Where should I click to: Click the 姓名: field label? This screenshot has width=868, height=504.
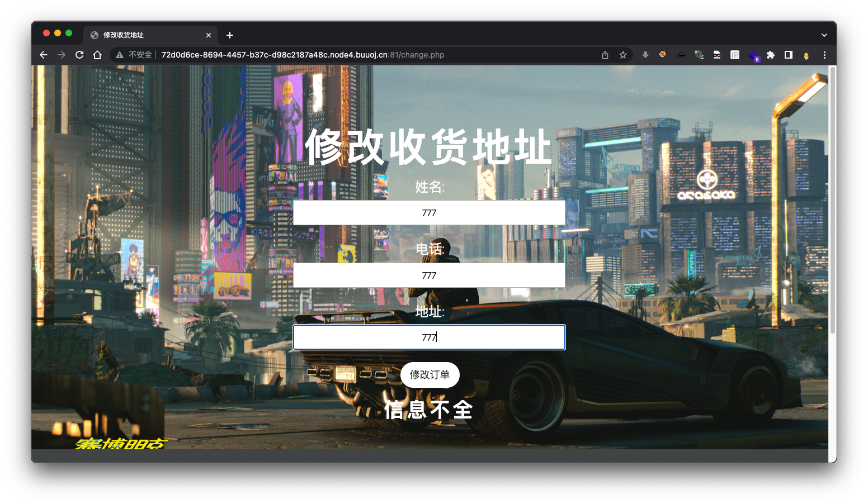430,187
